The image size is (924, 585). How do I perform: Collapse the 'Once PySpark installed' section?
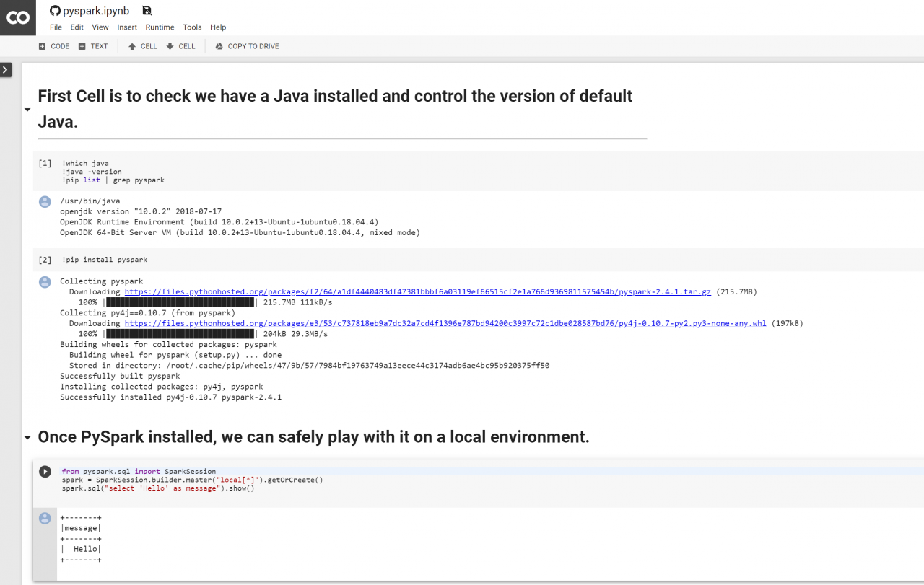click(27, 438)
